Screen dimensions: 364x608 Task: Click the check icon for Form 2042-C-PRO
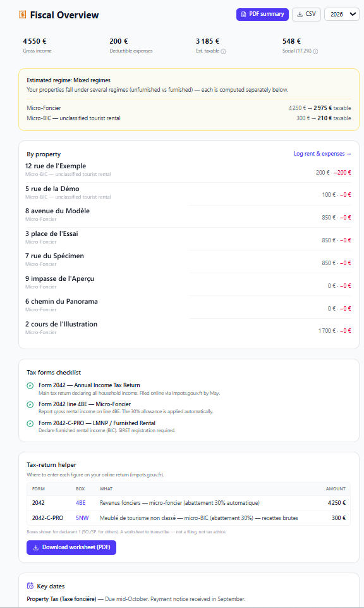30,423
